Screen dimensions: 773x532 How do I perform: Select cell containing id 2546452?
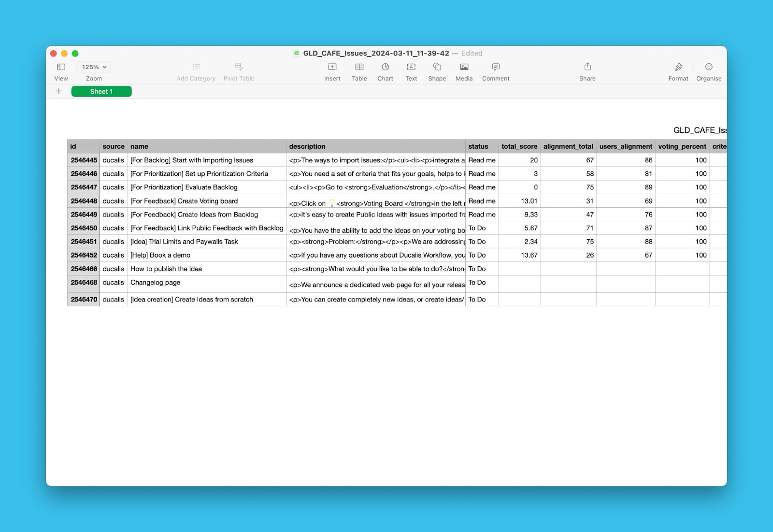(83, 255)
